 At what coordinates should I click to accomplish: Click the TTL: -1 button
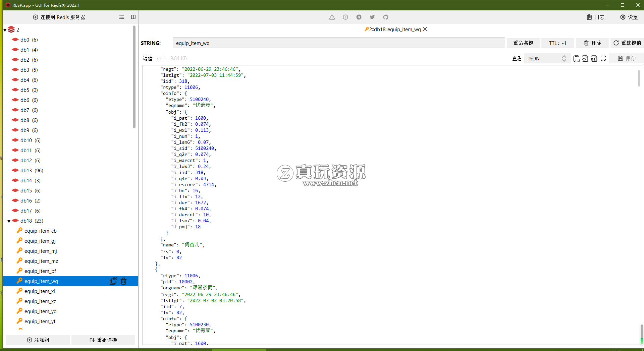557,43
